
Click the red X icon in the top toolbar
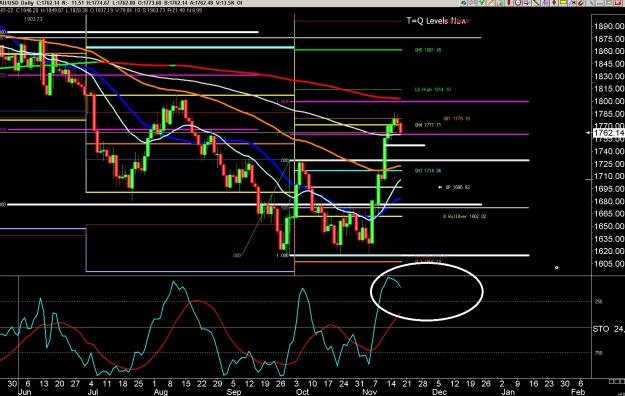[617, 2]
